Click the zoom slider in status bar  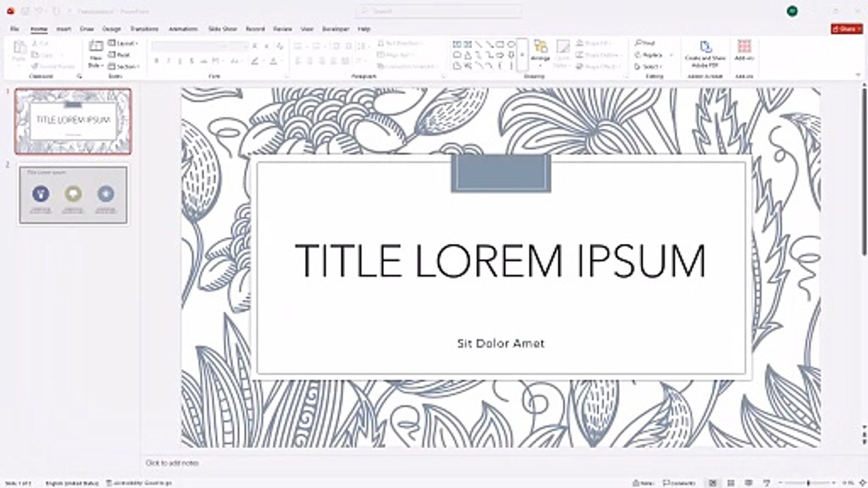pyautogui.click(x=808, y=483)
